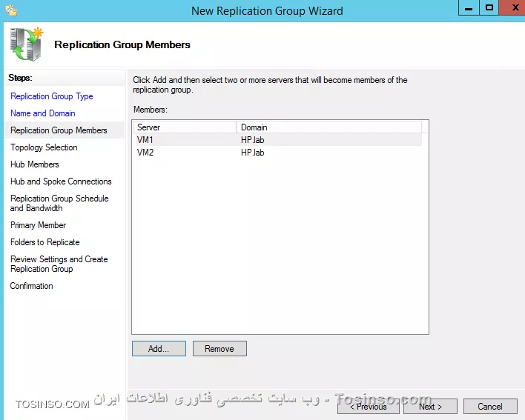Go back to Name and Domain step
The image size is (525, 420).
coord(42,113)
